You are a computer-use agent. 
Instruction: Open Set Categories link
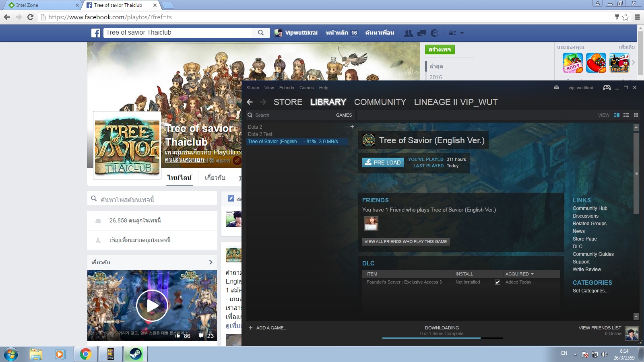pyautogui.click(x=590, y=291)
